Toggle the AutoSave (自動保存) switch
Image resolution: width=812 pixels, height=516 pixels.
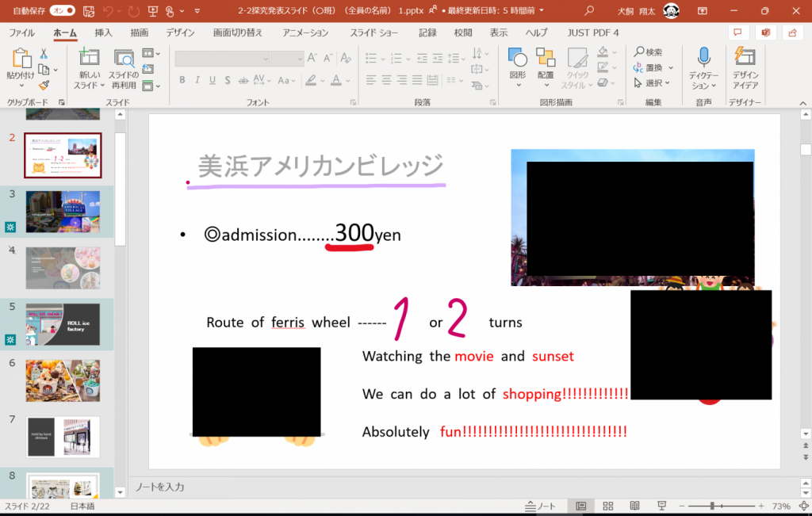pyautogui.click(x=62, y=11)
